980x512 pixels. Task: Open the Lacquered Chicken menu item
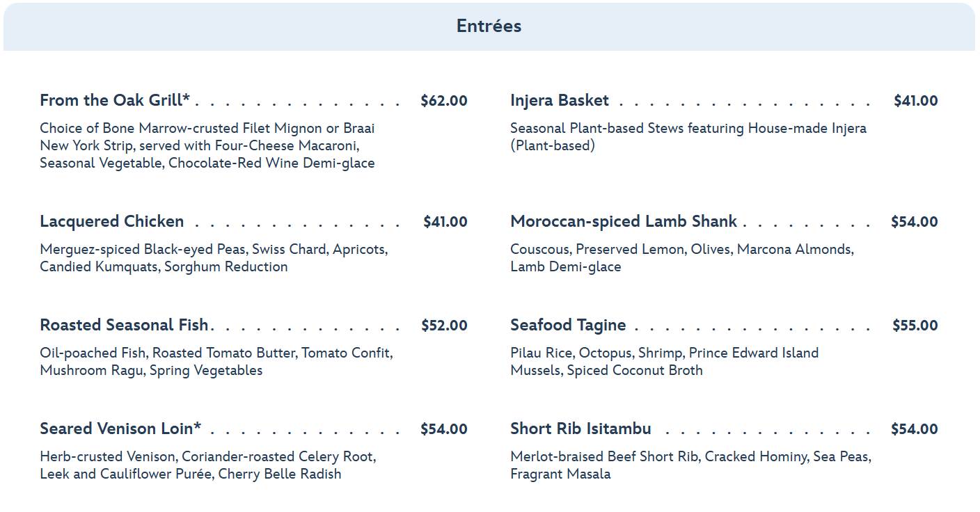point(111,221)
